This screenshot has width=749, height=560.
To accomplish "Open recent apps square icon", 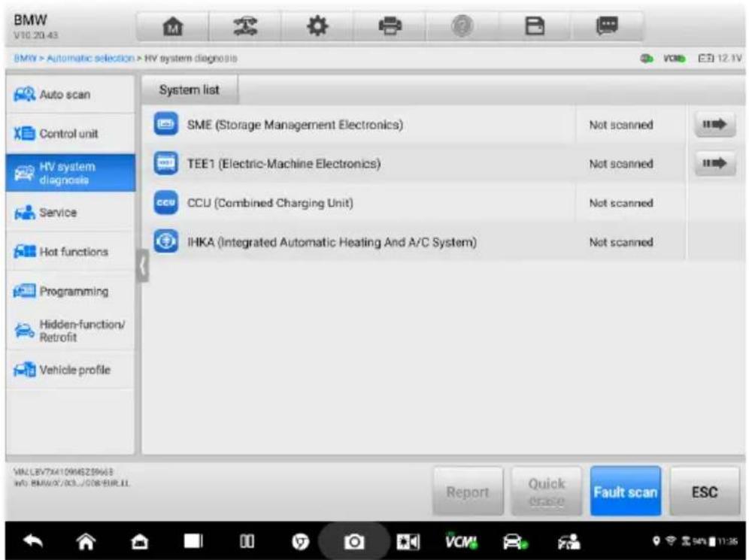I will coord(193,541).
